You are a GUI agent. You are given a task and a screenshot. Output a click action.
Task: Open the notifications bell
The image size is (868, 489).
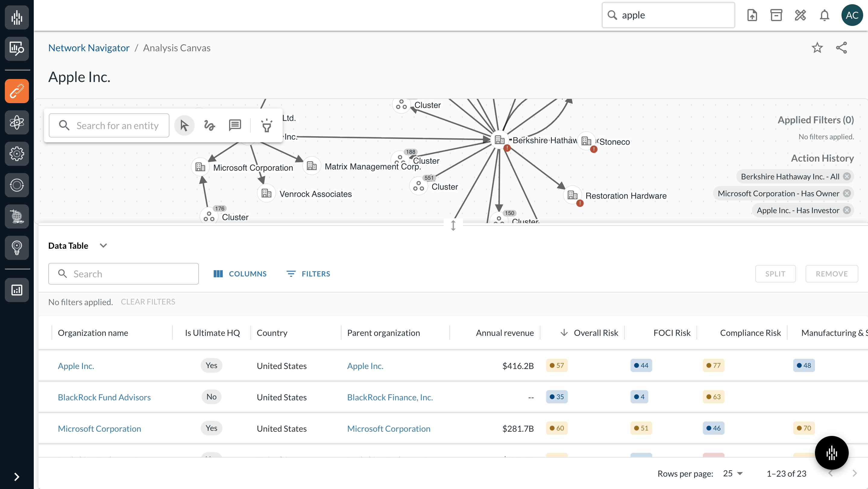pos(824,15)
